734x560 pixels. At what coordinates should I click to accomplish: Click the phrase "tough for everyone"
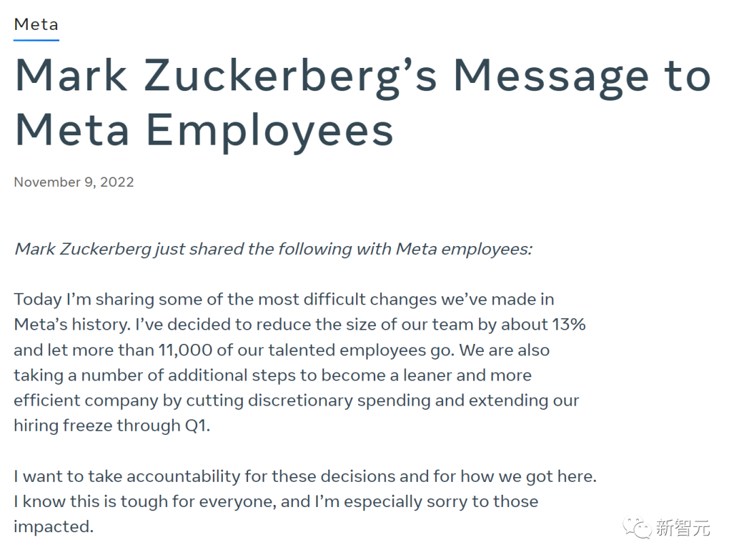coord(173,502)
